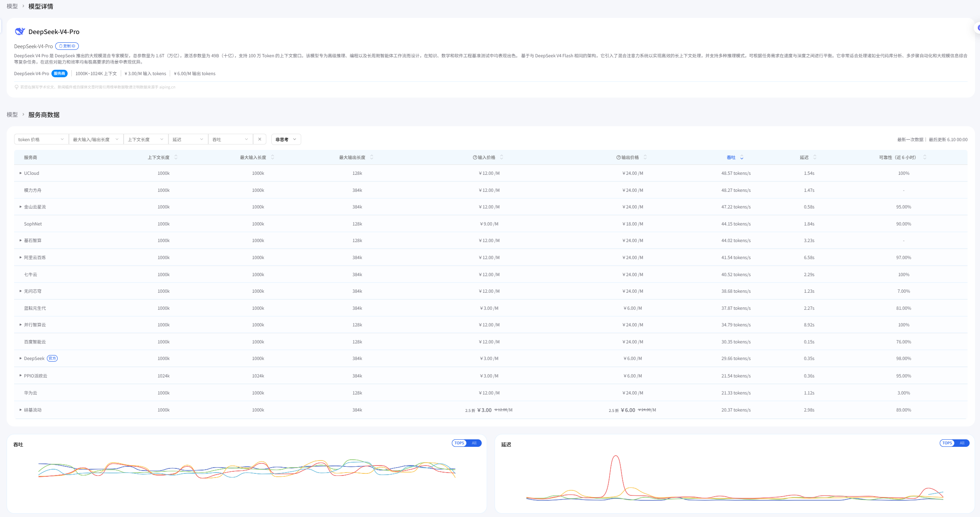Go to 模型 breadcrumb above 模型详情
Viewport: 980px width, 517px height.
coord(12,6)
